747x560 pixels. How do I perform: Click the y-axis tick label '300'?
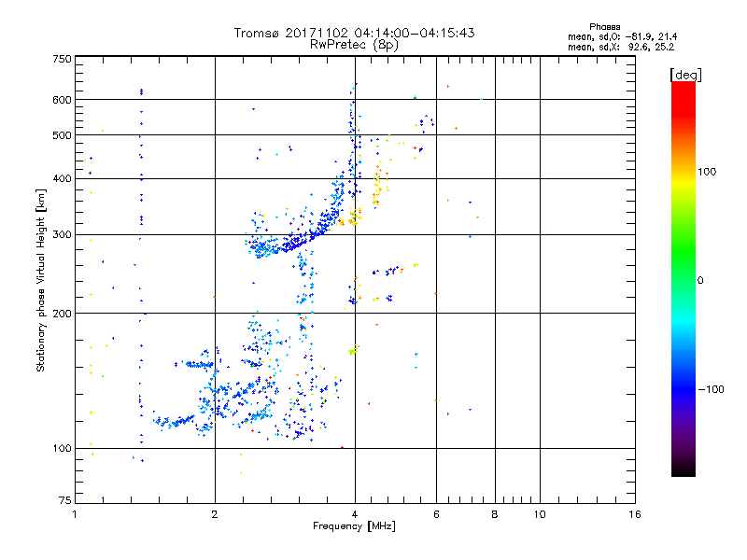point(62,235)
